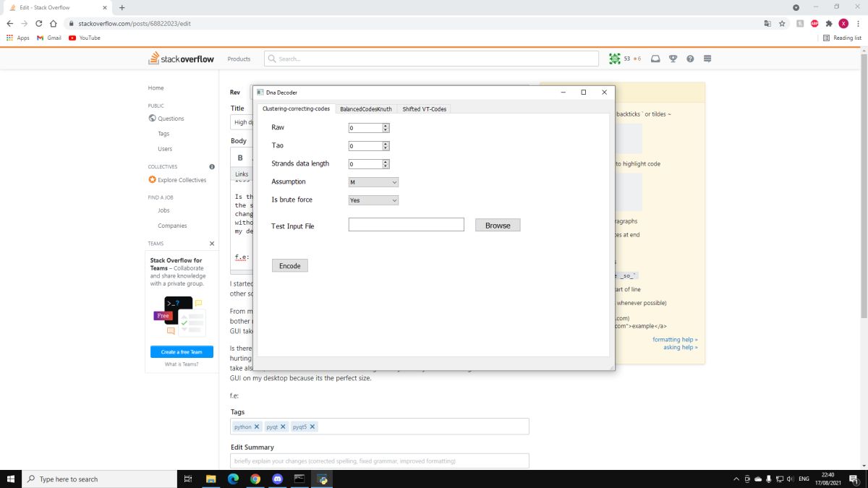Launch Microsoft Edge from taskbar
Image resolution: width=868 pixels, height=488 pixels.
[234, 479]
